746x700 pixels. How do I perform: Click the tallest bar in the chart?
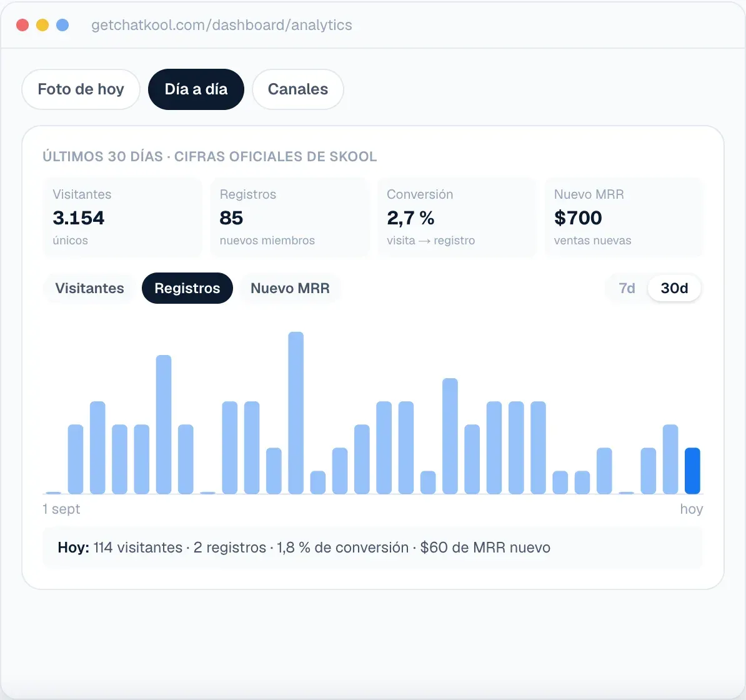click(296, 412)
